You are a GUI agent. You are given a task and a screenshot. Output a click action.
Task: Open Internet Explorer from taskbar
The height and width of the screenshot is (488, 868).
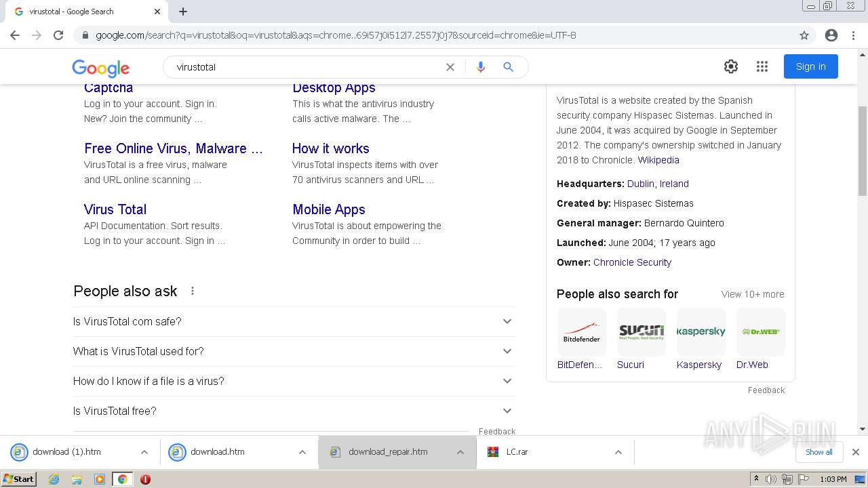[54, 479]
